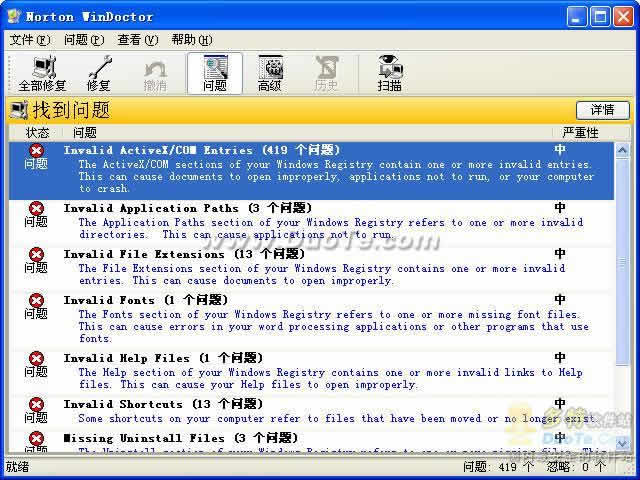
Task: Click the Application Paths section description text
Action: (x=331, y=229)
